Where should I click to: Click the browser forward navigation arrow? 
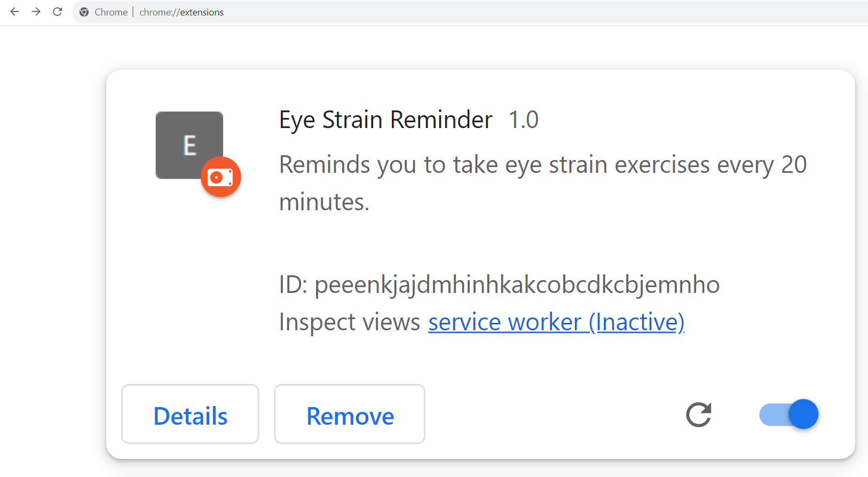point(36,12)
